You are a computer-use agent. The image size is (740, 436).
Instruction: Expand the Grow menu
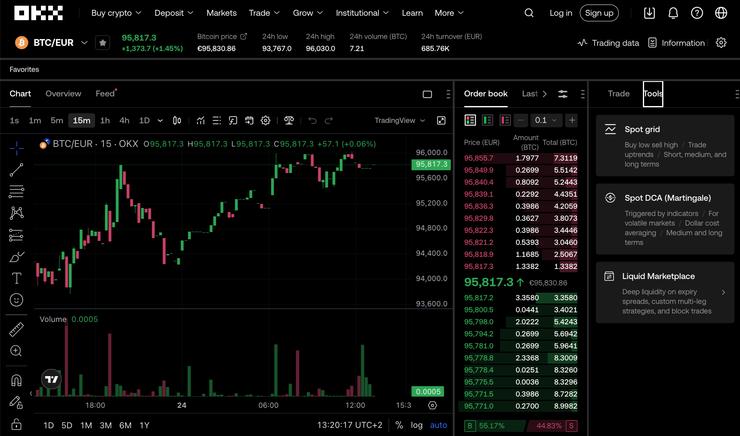(x=308, y=13)
